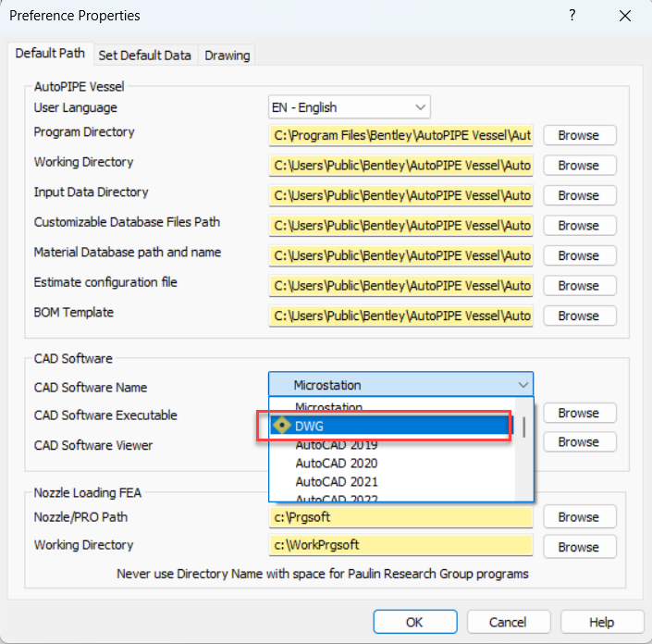
Task: Click the Material Database path field
Action: (x=400, y=255)
